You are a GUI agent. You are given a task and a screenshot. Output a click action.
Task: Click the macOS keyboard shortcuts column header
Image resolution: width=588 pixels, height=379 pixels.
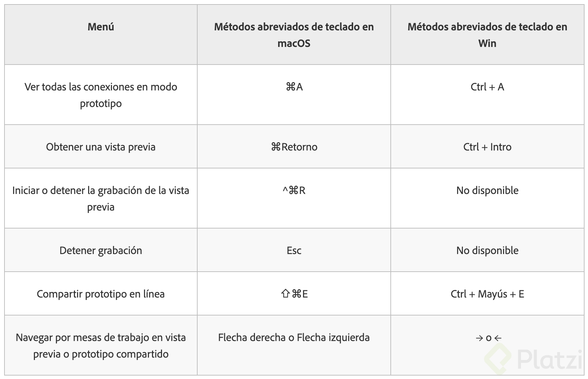click(x=294, y=35)
